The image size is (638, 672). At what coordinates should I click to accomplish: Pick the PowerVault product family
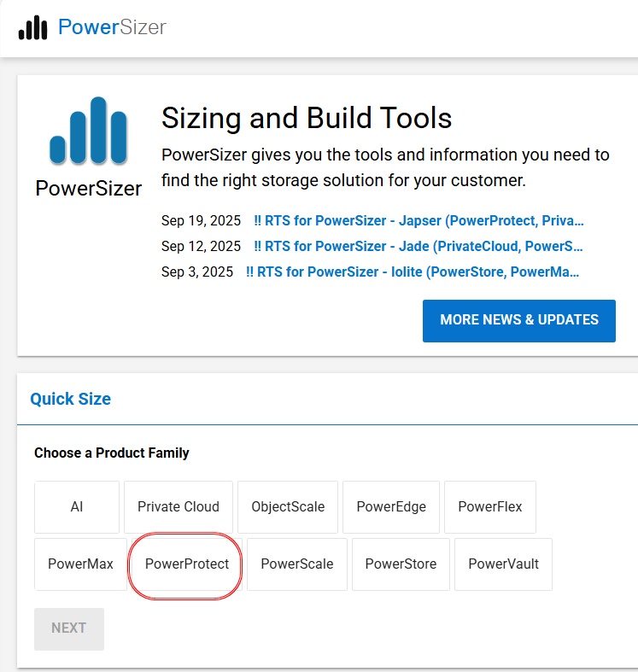503,564
